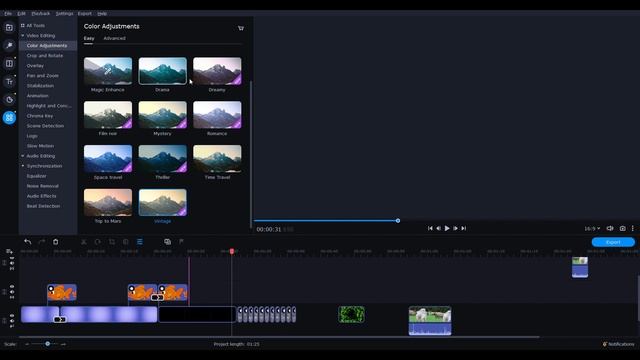Add a marker with flag icon
Viewport: 640px width, 360px height.
point(181,242)
